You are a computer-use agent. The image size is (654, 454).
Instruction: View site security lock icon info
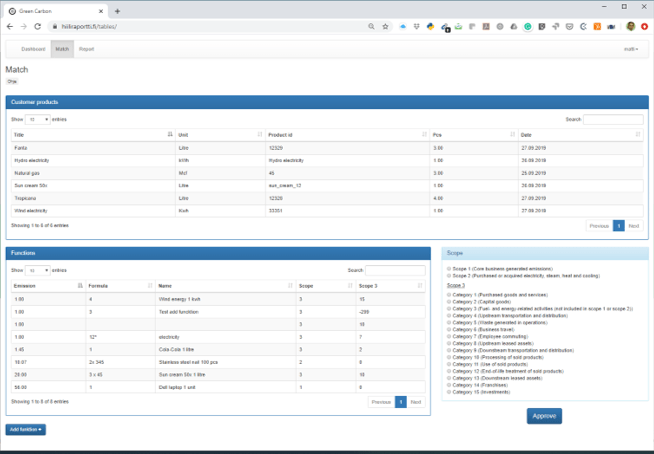[x=54, y=26]
